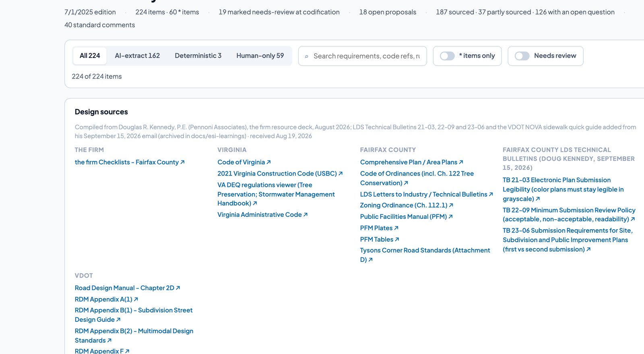Click the search requirements input field
The height and width of the screenshot is (354, 644).
click(362, 56)
